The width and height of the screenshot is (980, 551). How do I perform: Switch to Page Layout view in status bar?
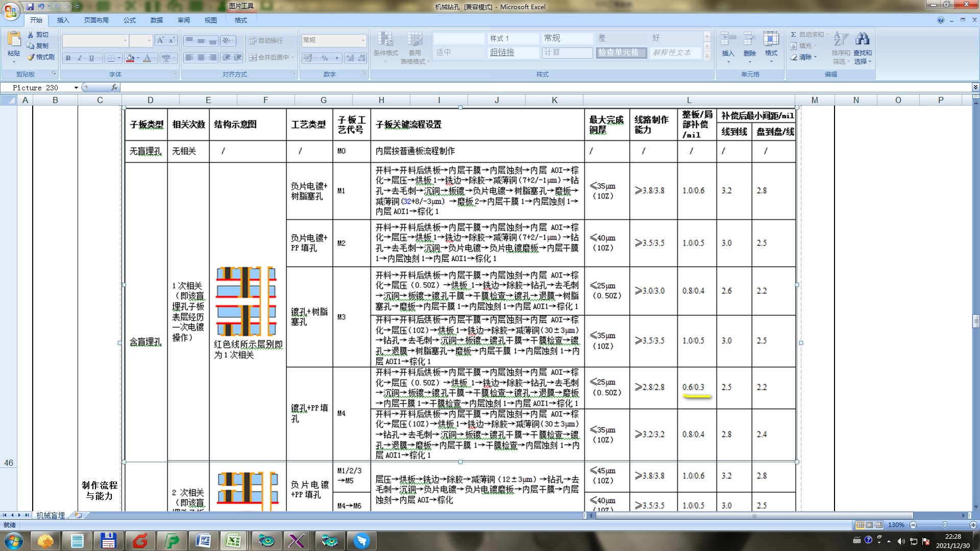870,525
